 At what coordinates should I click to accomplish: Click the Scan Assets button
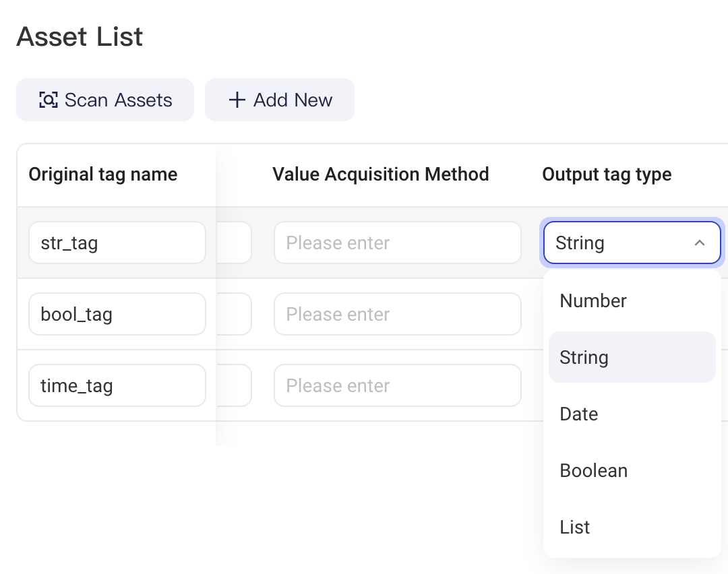[x=105, y=100]
